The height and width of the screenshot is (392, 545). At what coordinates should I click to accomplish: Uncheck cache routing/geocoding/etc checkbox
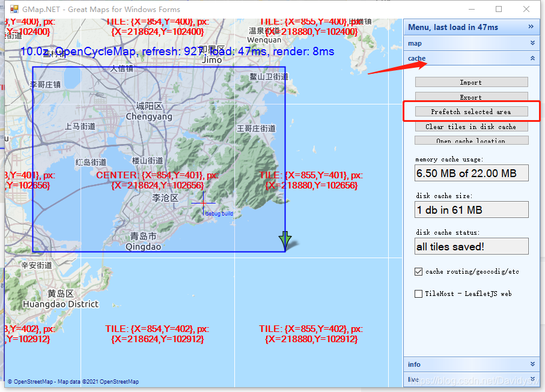pos(418,271)
